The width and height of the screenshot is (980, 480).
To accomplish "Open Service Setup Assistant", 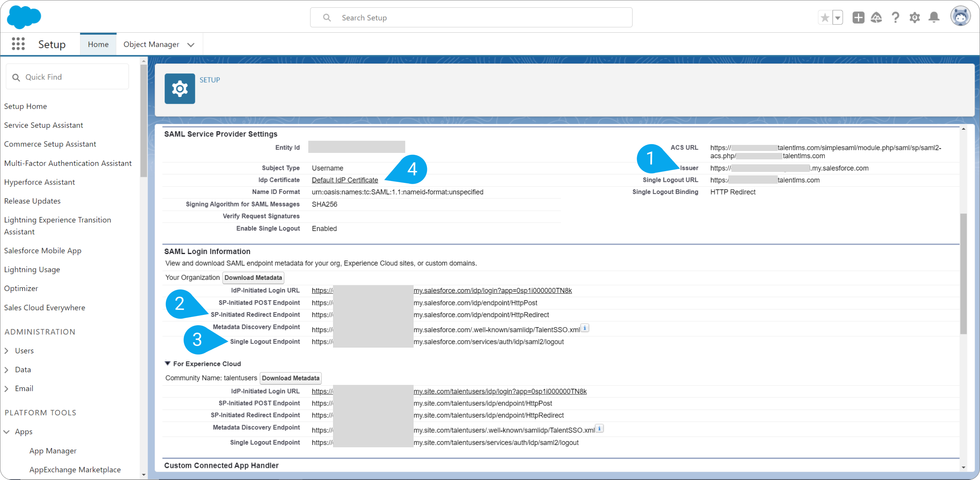I will pos(43,125).
